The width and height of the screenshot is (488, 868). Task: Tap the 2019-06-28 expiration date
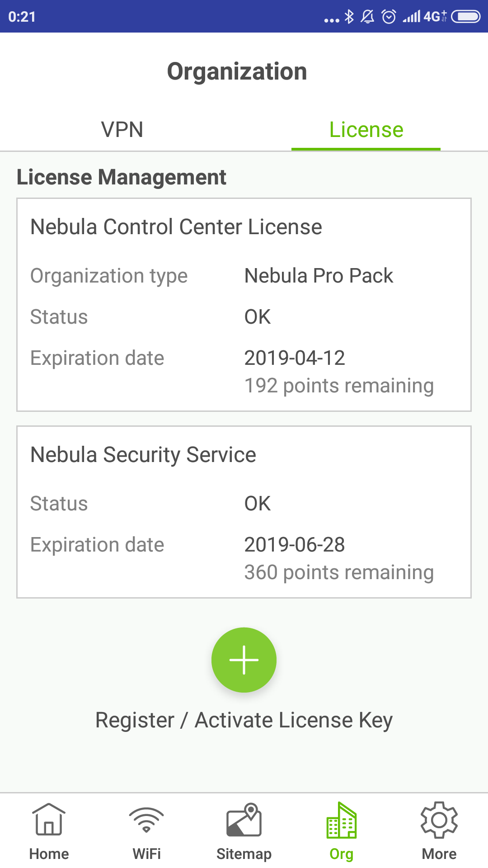point(295,545)
